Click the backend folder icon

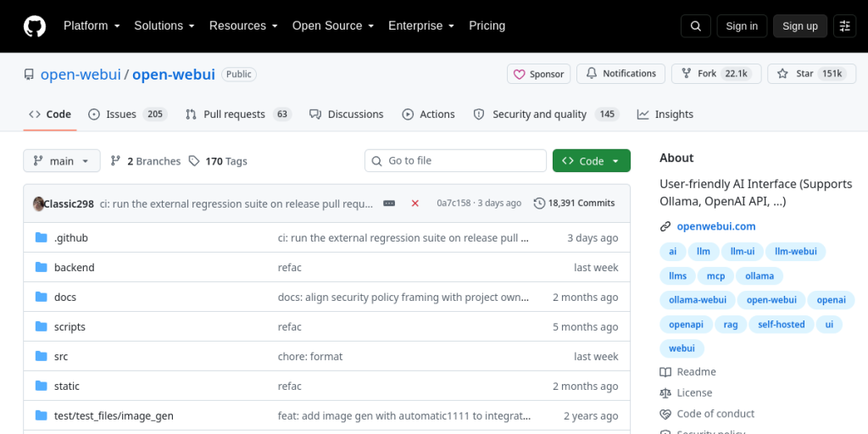tap(41, 267)
